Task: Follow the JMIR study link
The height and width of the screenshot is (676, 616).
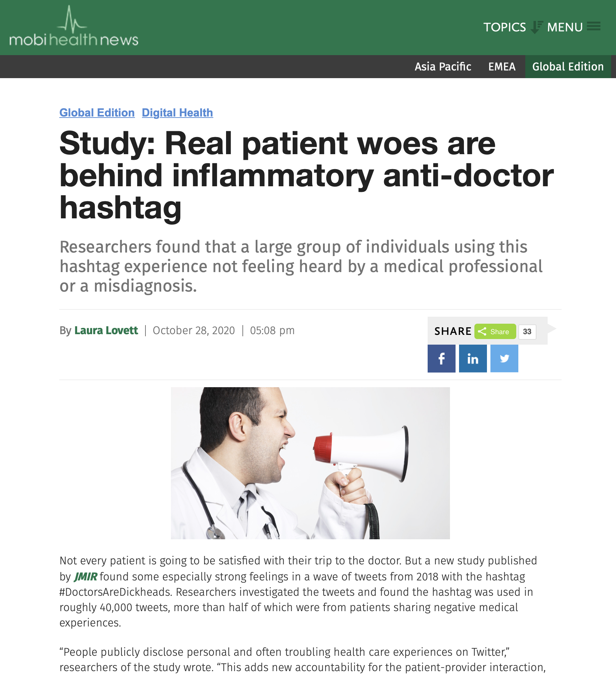Action: (x=85, y=577)
